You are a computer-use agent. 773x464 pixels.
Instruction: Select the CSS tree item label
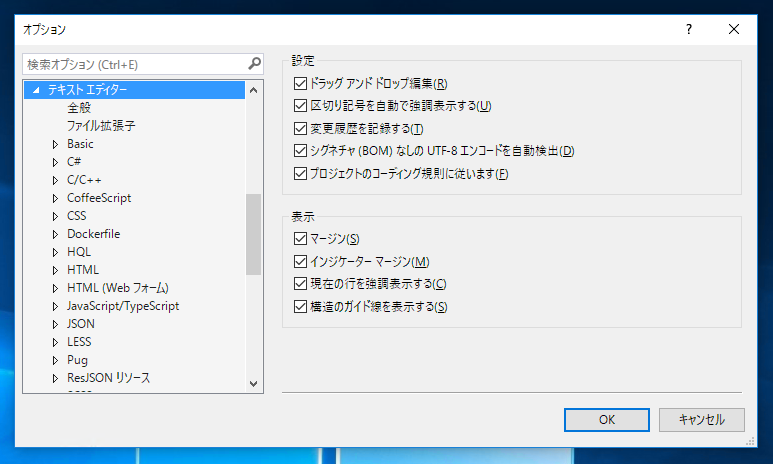coord(76,216)
